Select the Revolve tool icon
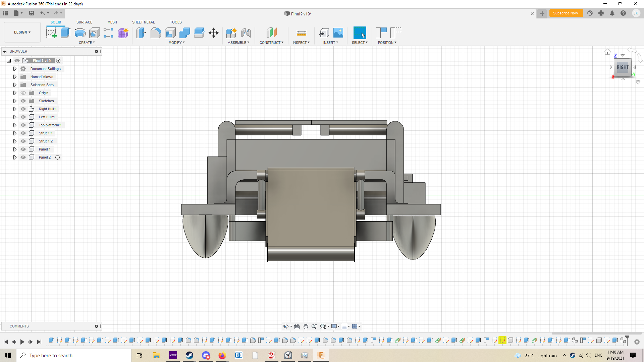The image size is (644, 362). pos(80,33)
